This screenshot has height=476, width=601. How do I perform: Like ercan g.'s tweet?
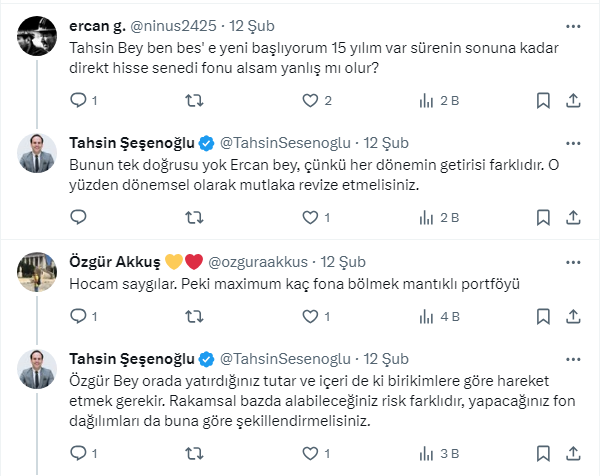tap(310, 100)
